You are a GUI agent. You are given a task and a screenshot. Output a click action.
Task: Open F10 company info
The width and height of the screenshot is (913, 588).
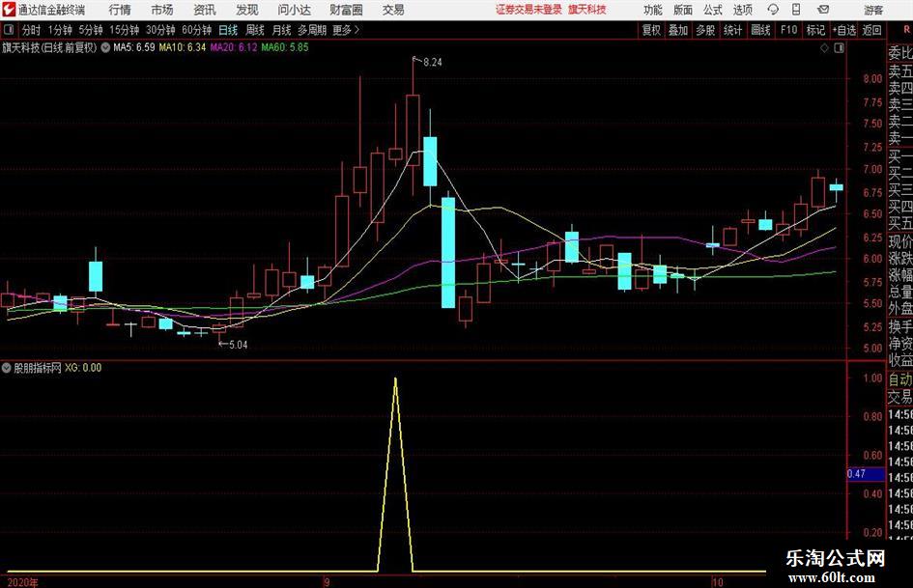point(788,30)
